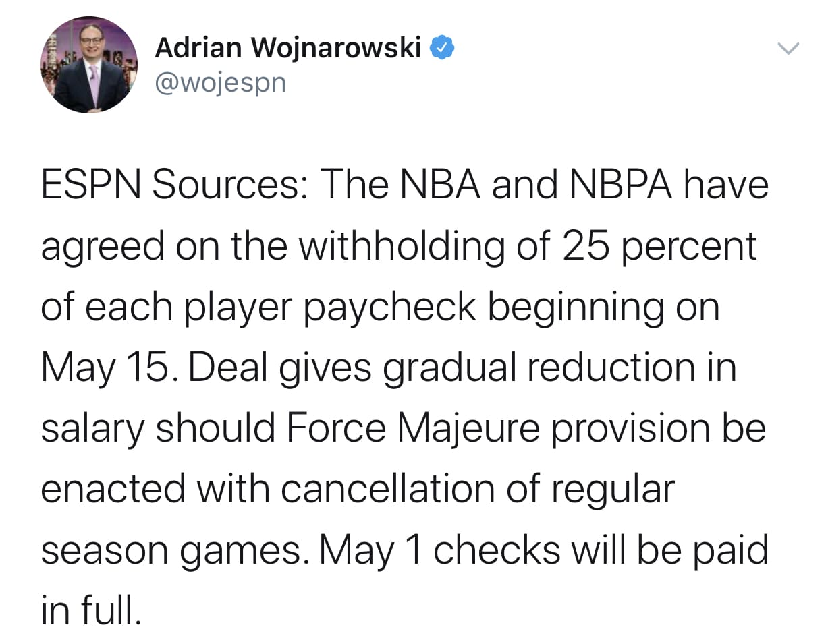Click the downward arrow beside the tweet

(788, 49)
